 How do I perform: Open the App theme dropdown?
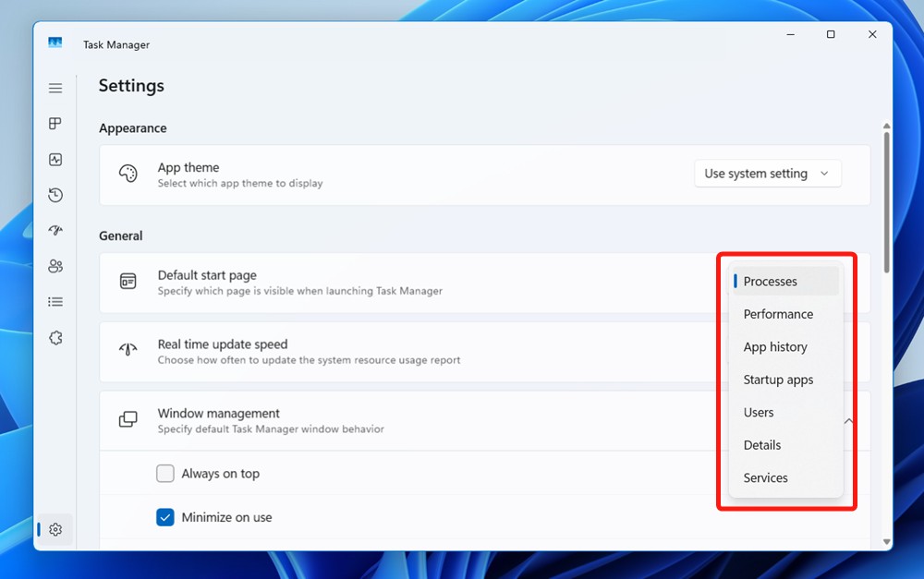(x=767, y=174)
